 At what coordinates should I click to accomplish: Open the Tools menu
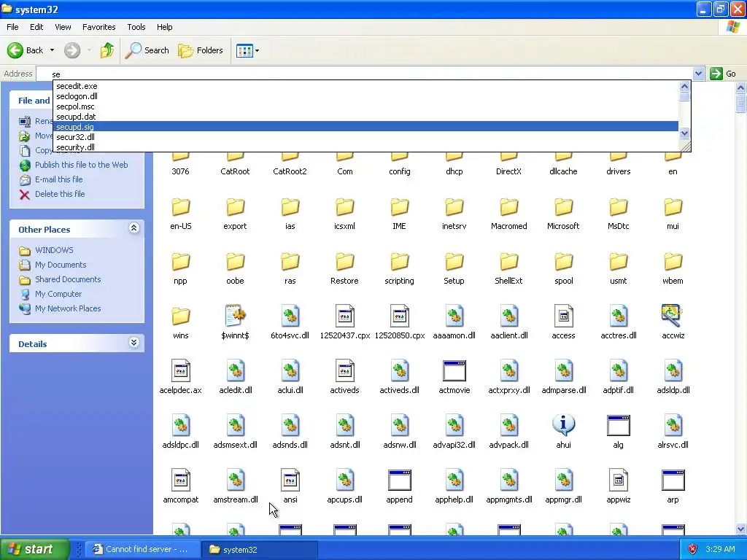tap(136, 27)
